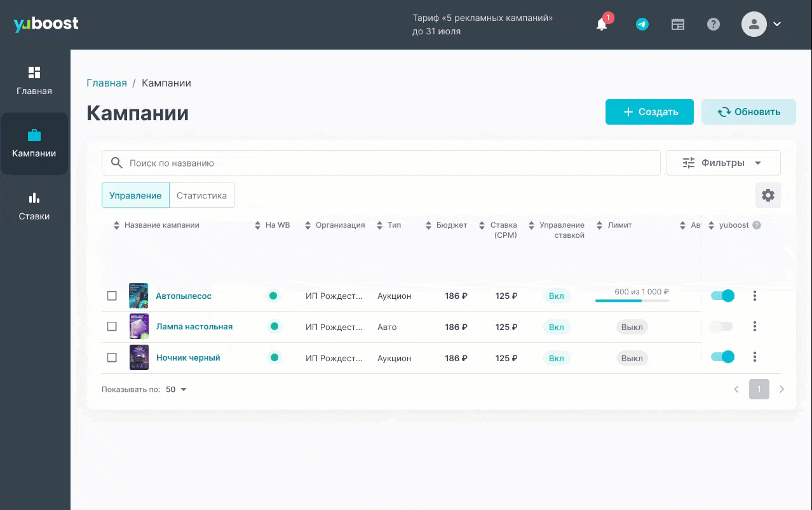Click the Автопылесос product thumbnail
Image resolution: width=812 pixels, height=510 pixels.
click(x=139, y=296)
